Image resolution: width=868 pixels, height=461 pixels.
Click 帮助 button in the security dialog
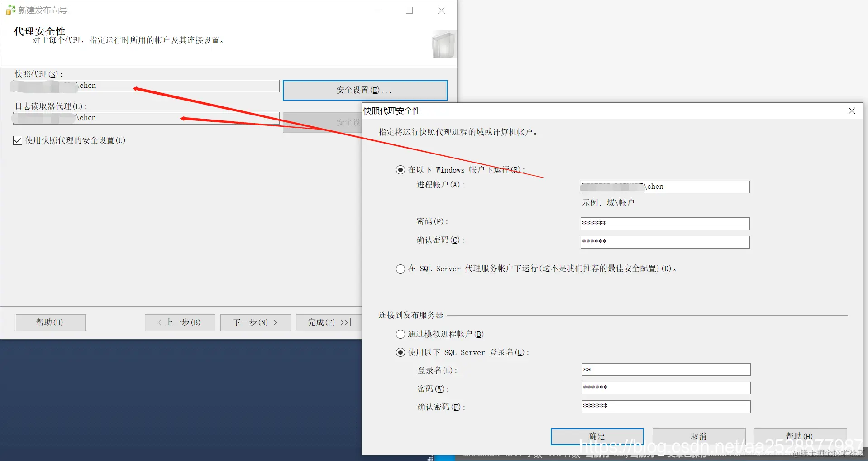[800, 437]
